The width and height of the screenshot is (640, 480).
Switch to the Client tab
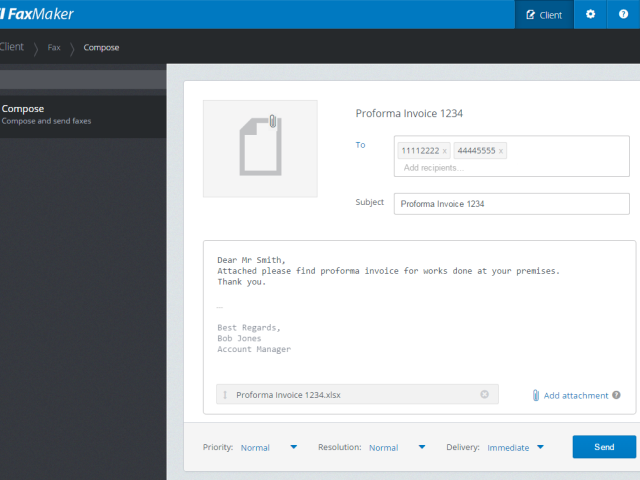point(543,14)
